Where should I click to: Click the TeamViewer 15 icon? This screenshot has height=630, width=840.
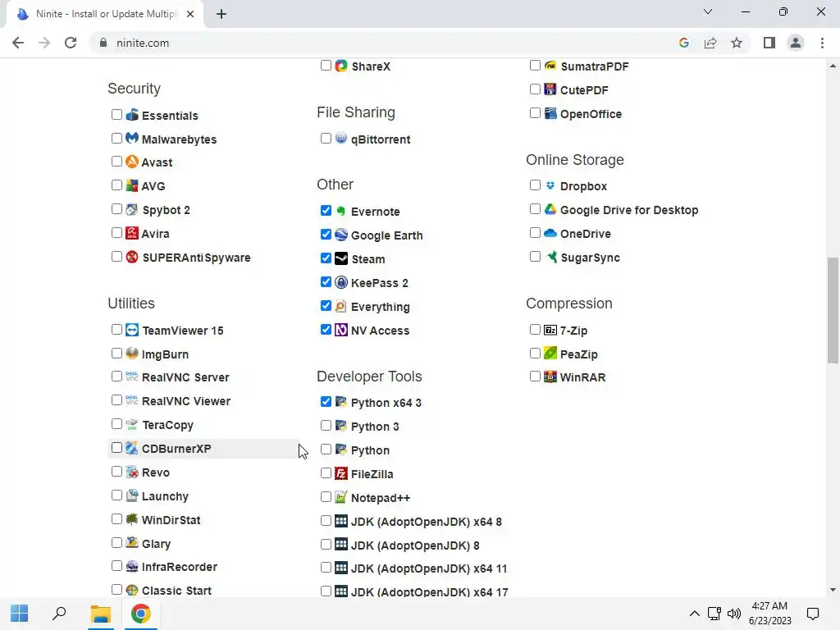[132, 330]
